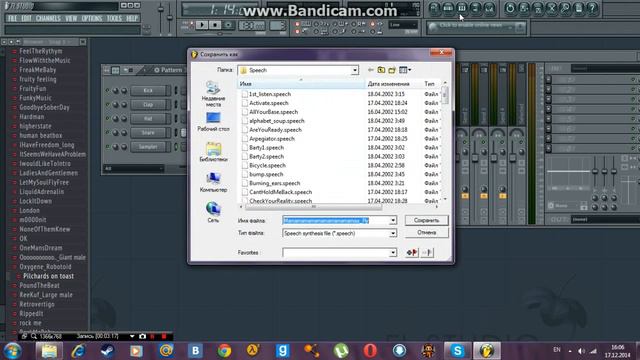Screen dimensions: 640x360
Task: Click the save dialog horizontal scrollbar
Action: (313, 207)
